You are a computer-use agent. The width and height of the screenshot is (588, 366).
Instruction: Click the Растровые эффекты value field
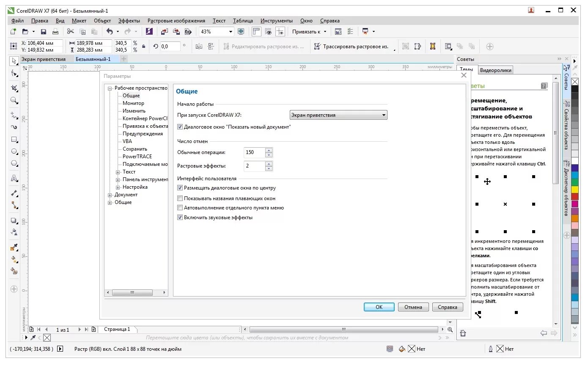(x=255, y=166)
